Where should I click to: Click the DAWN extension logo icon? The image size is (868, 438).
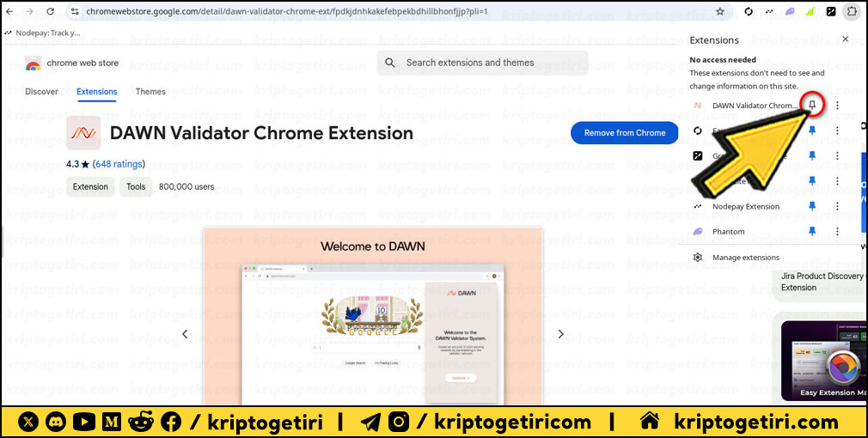tap(83, 133)
